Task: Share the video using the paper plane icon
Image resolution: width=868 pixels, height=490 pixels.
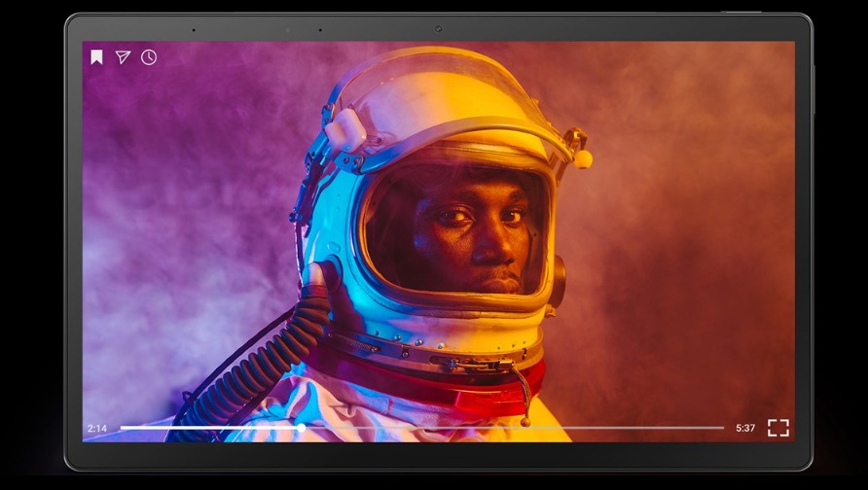Action: pyautogui.click(x=123, y=57)
